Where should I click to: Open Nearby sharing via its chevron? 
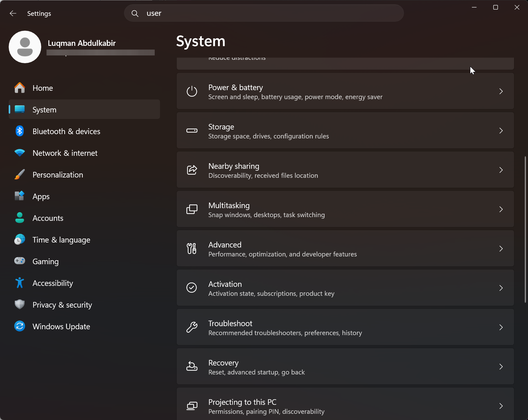pos(501,170)
